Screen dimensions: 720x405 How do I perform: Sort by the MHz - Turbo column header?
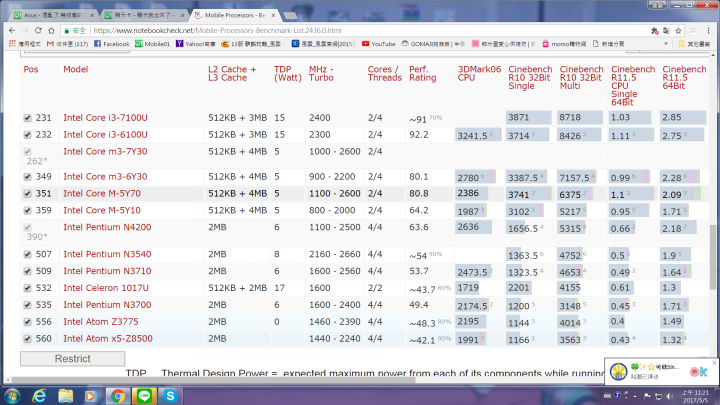click(321, 73)
